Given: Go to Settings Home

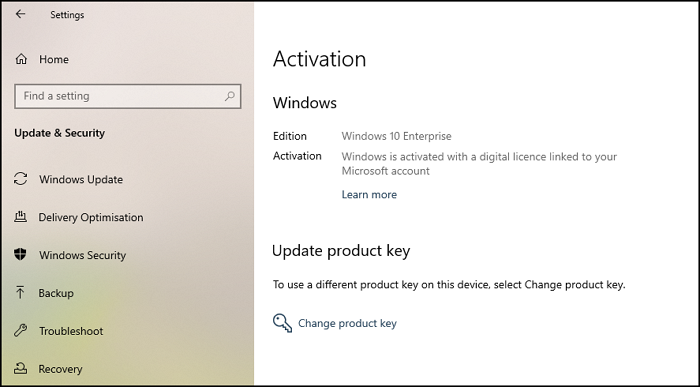Looking at the screenshot, I should coord(54,59).
